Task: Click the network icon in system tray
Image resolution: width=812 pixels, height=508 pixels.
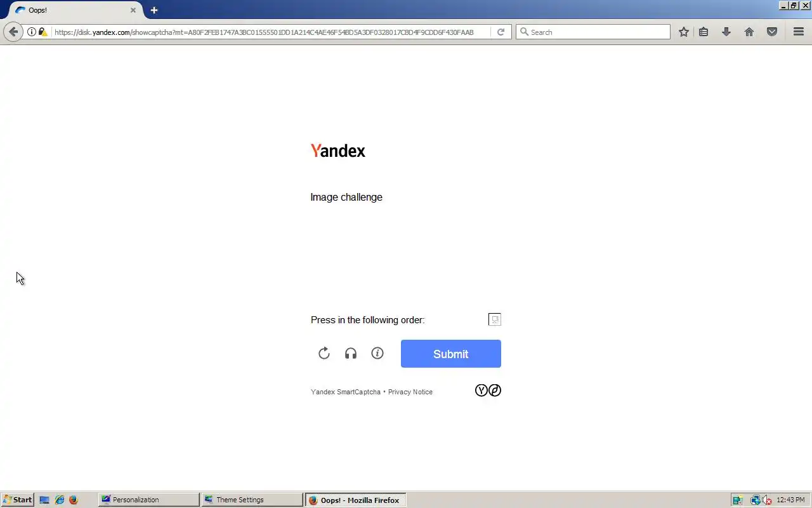Action: pos(755,500)
